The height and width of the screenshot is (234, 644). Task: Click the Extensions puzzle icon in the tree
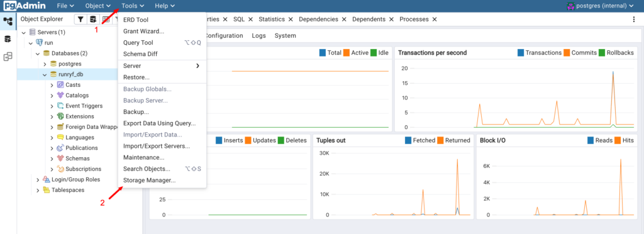[60, 116]
